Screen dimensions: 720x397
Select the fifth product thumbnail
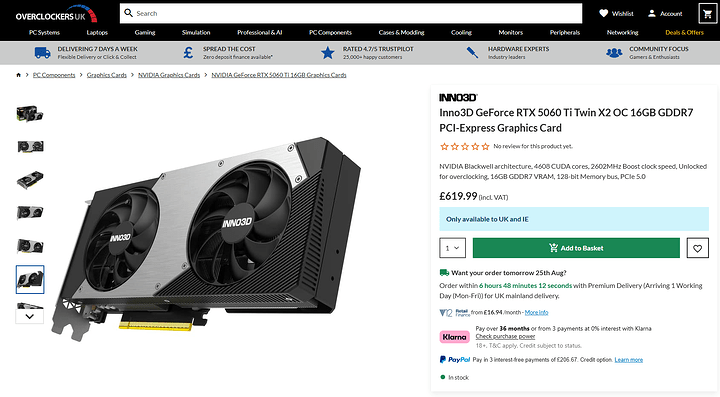(30, 246)
